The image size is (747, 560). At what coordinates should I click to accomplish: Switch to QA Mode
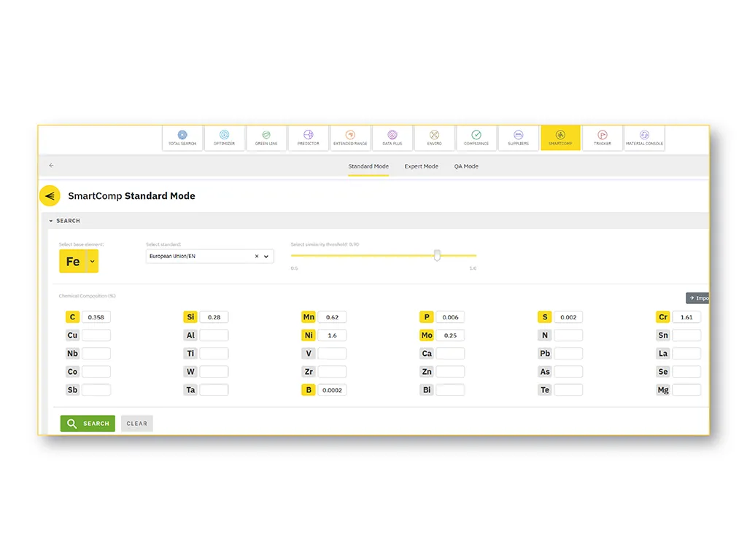[x=465, y=166]
